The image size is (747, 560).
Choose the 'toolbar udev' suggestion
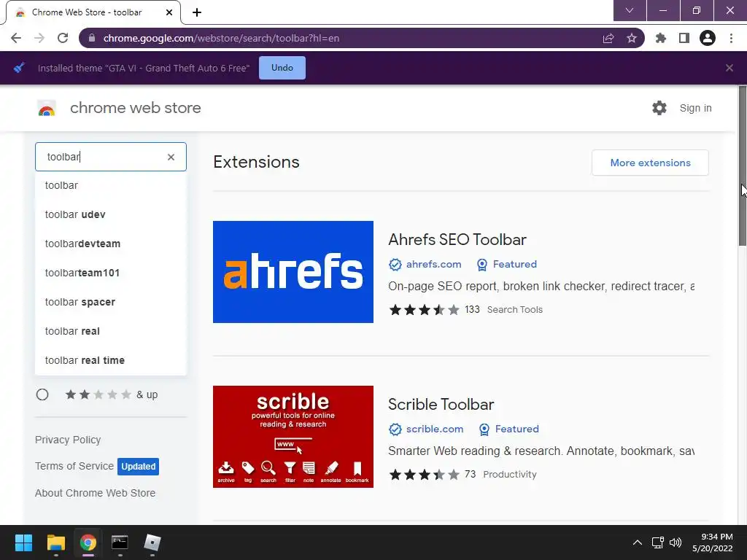[x=111, y=214]
